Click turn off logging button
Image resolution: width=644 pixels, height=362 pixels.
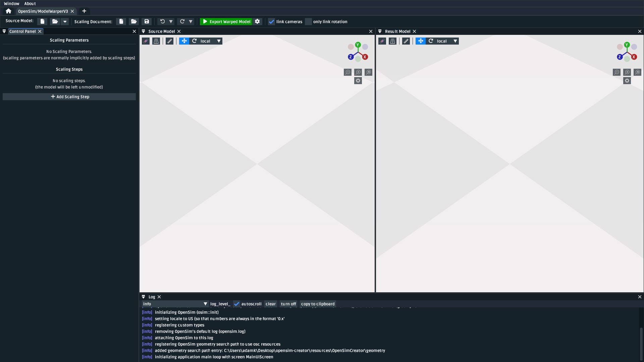pyautogui.click(x=288, y=304)
